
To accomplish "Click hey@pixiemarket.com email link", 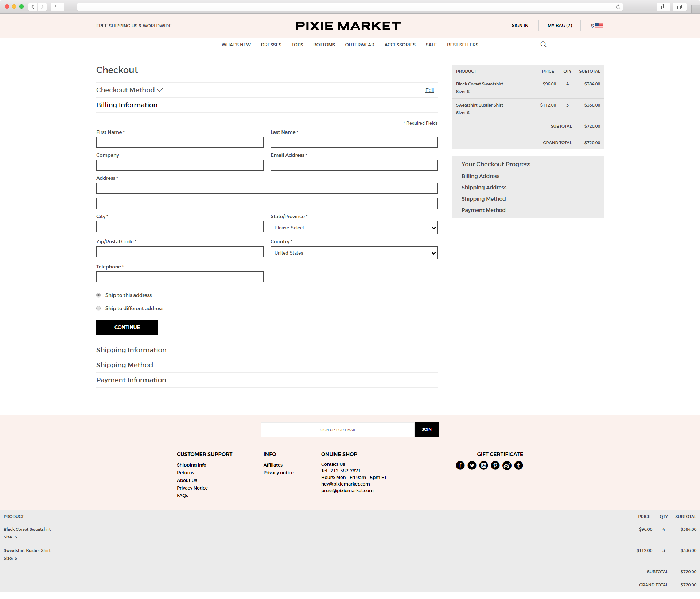I will [x=345, y=484].
